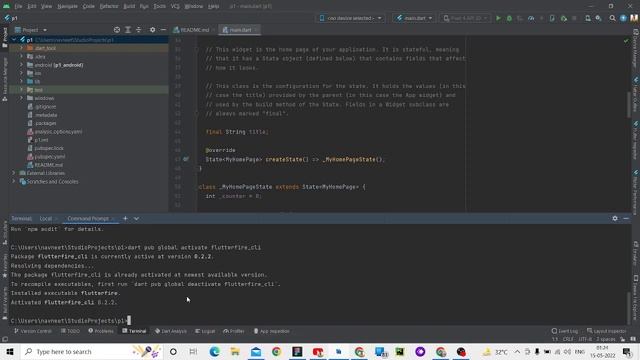This screenshot has width=640, height=360.
Task: Open the Refactor menu
Action: [109, 6]
